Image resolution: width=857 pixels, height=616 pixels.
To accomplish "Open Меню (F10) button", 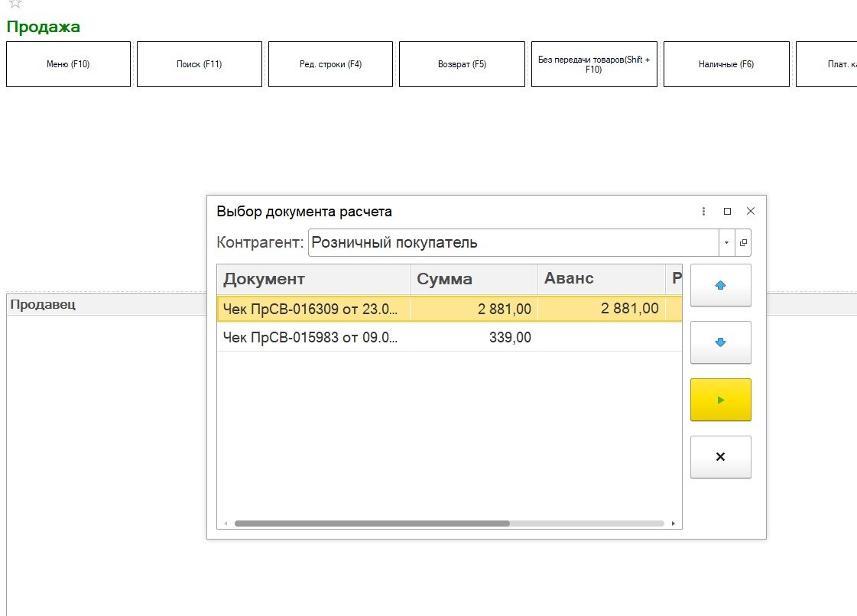I will coord(68,64).
